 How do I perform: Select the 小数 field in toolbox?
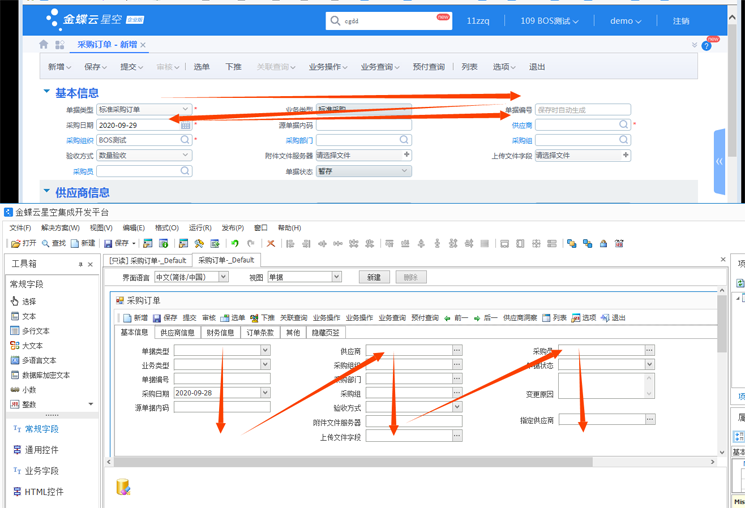point(24,390)
